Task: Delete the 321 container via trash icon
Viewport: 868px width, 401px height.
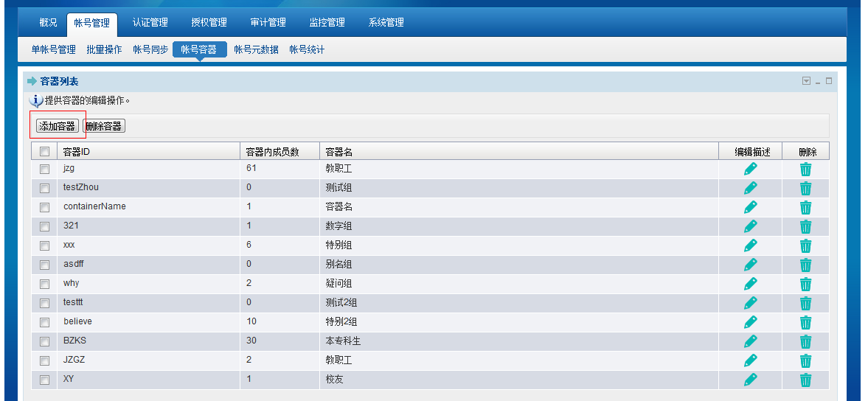Action: 805,226
